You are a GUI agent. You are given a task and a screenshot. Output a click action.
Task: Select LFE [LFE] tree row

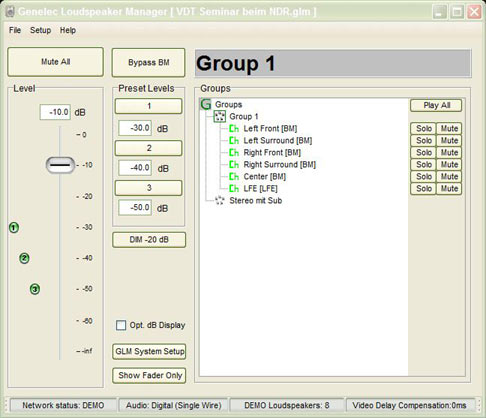pos(260,188)
